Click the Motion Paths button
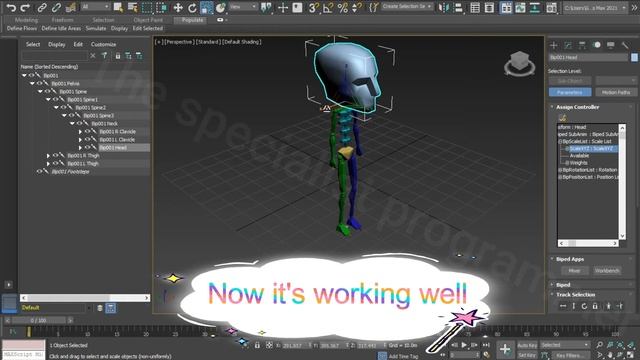The image size is (640, 360). point(616,92)
